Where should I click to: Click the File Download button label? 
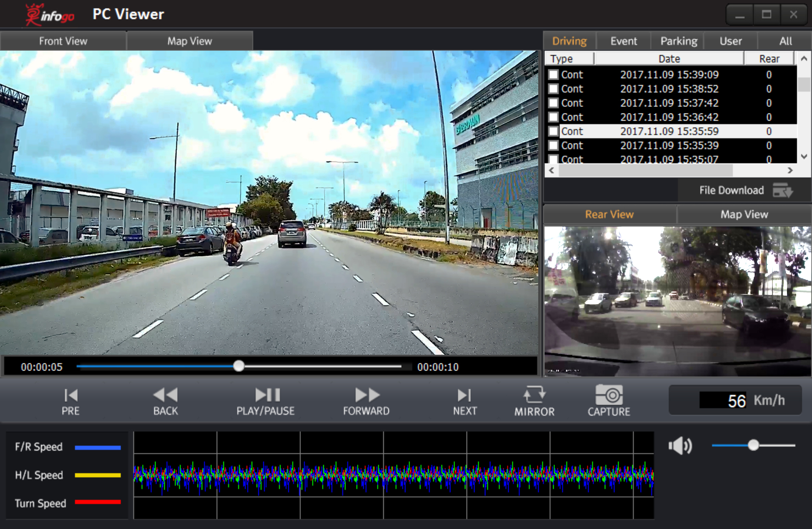731,190
